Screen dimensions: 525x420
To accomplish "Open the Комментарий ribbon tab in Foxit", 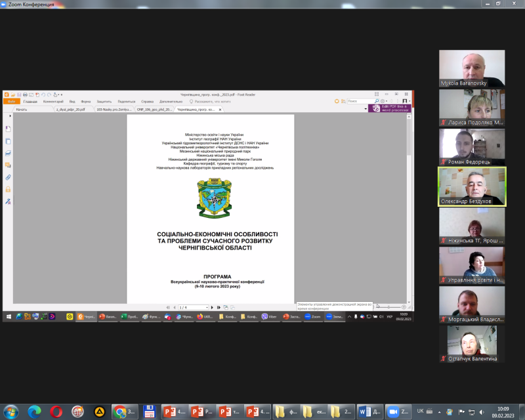I will click(53, 102).
